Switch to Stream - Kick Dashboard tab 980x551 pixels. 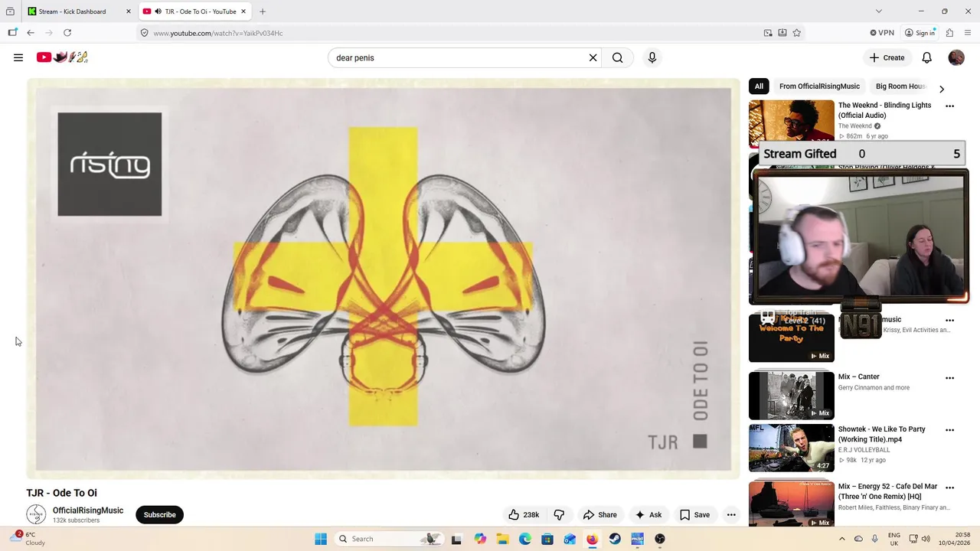point(72,11)
